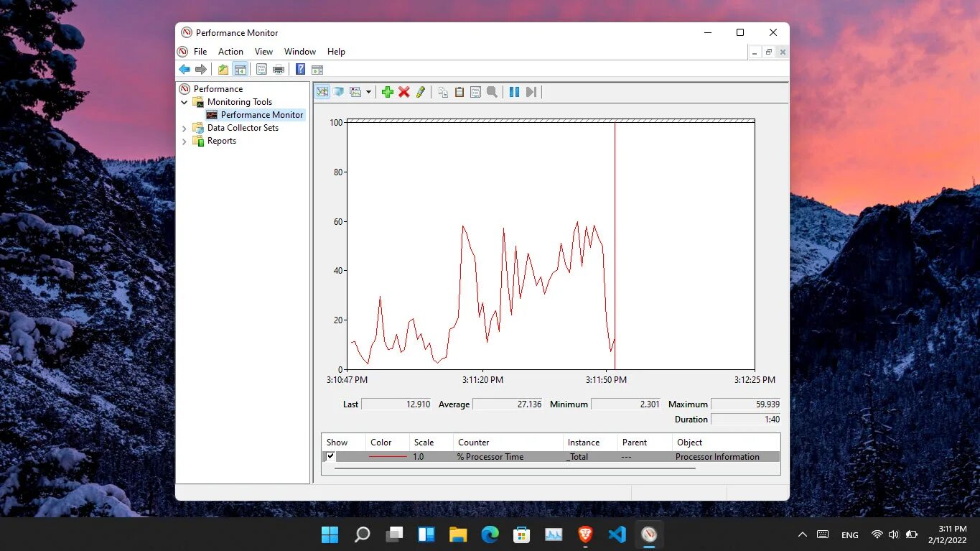Viewport: 980px width, 551px height.
Task: Select the Paste Counter List icon
Action: 459,92
